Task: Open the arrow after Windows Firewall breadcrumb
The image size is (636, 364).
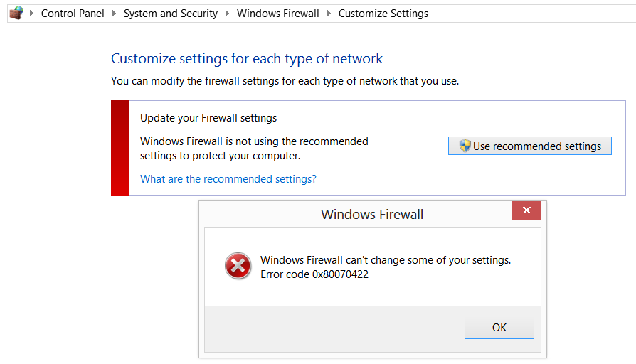Action: pyautogui.click(x=329, y=14)
